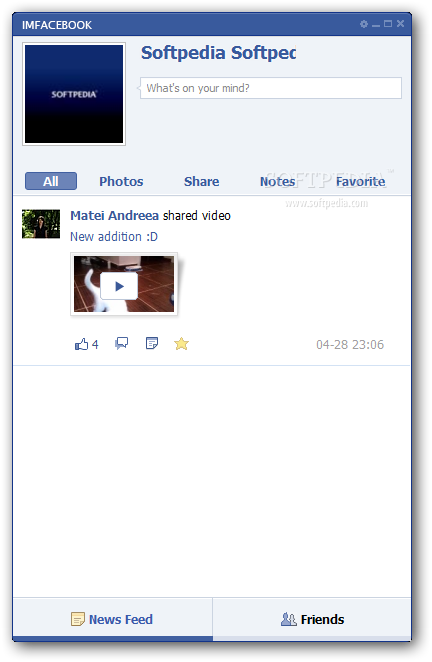Close the IMFACEBOOK window
Screen dimensions: 432x662
point(400,24)
